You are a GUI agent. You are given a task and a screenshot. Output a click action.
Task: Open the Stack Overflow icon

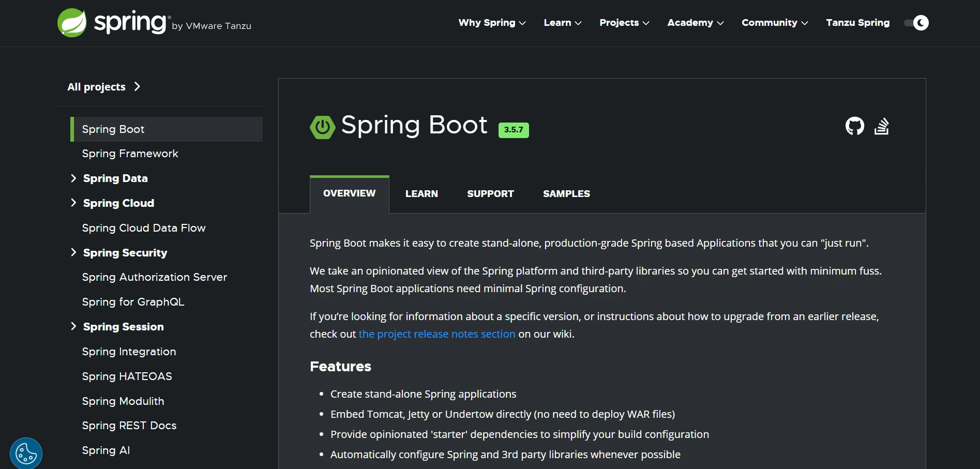click(x=881, y=126)
